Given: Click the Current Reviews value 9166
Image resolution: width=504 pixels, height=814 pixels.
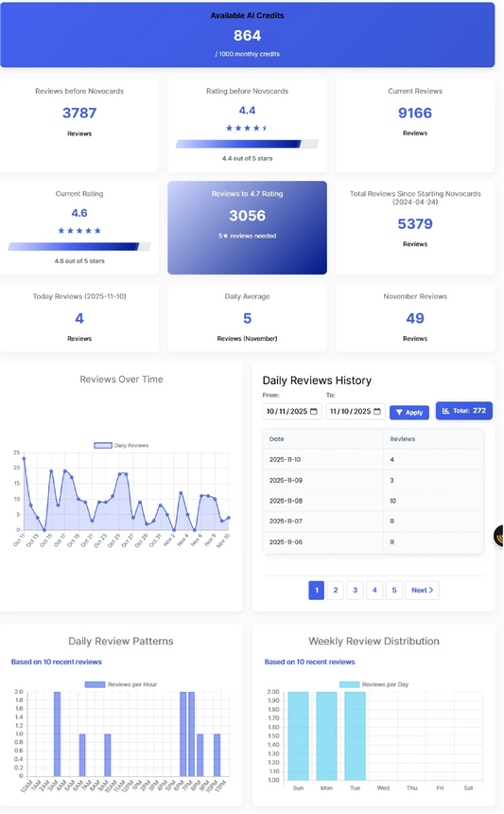Looking at the screenshot, I should (415, 113).
